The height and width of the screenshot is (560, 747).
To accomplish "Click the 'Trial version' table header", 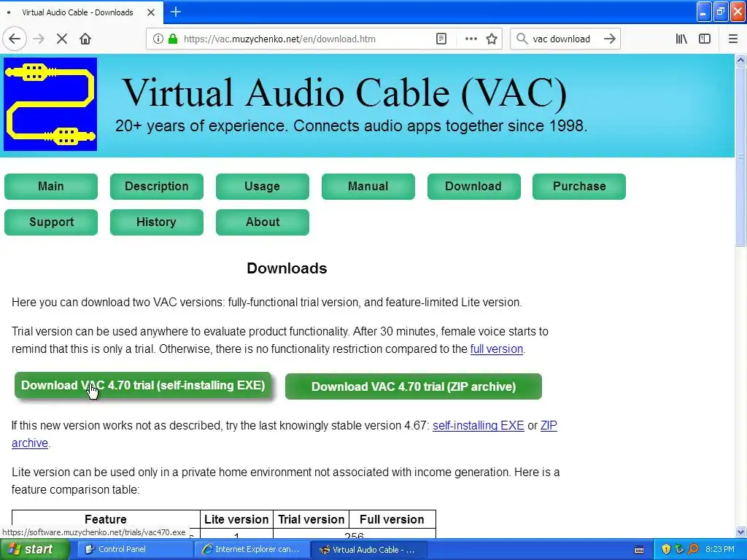I will (x=311, y=519).
